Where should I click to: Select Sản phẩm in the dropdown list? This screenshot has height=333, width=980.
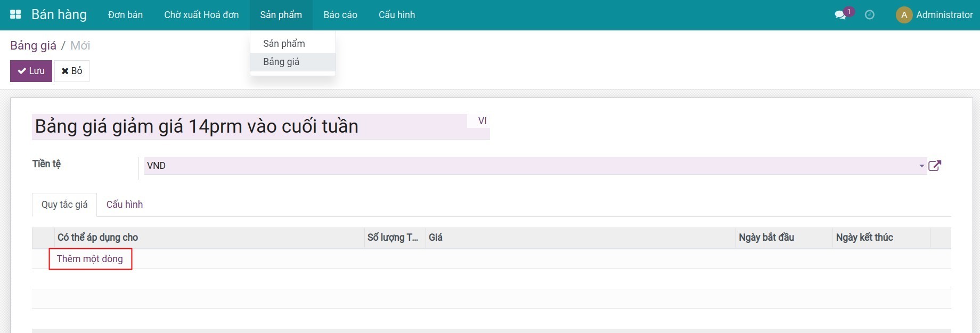[x=284, y=44]
